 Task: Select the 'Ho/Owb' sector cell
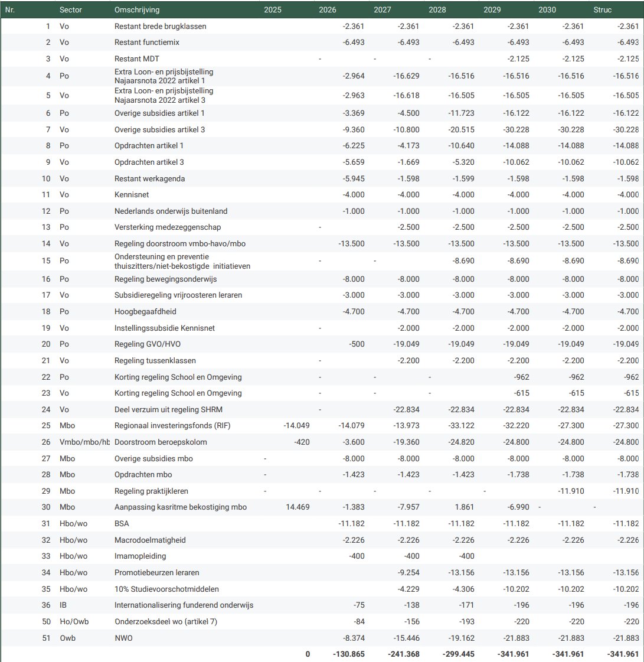pyautogui.click(x=74, y=621)
